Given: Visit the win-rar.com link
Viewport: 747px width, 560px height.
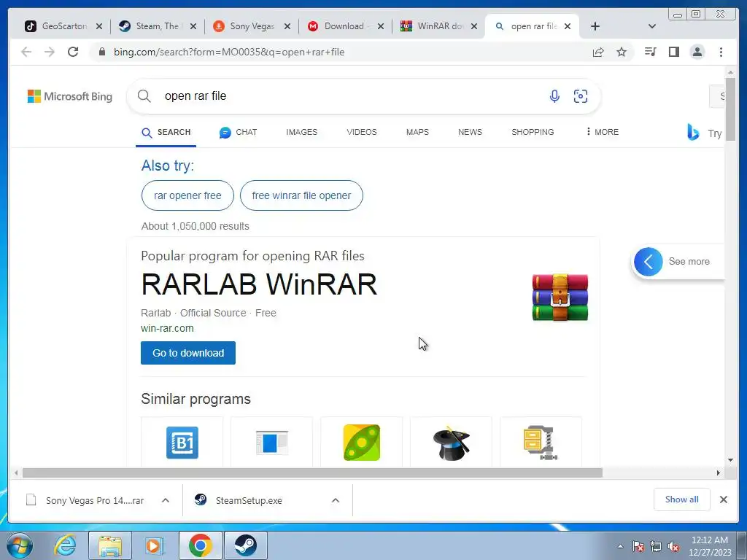Looking at the screenshot, I should coord(167,328).
